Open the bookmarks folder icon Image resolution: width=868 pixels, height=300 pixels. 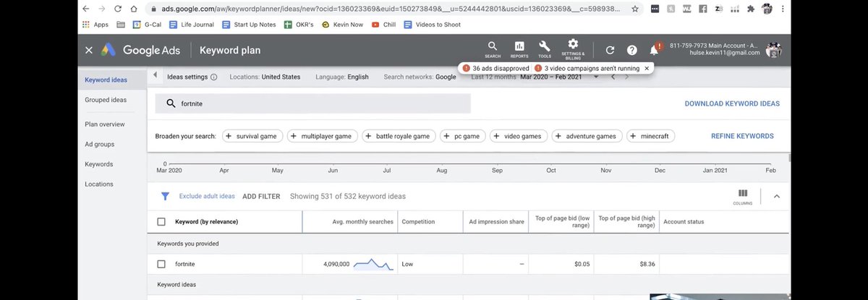click(120, 24)
